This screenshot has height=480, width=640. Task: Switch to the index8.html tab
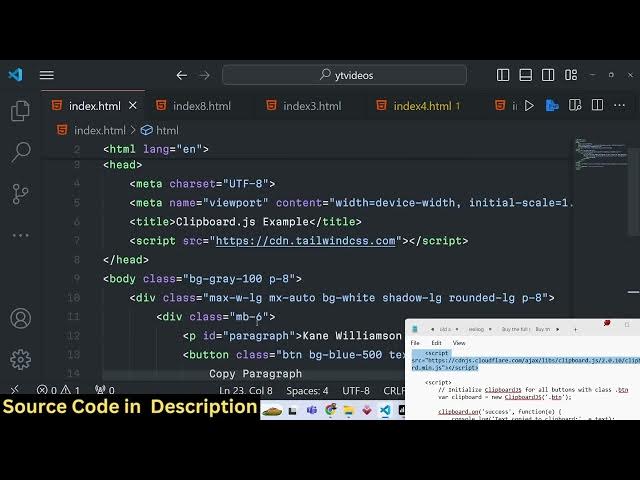201,106
